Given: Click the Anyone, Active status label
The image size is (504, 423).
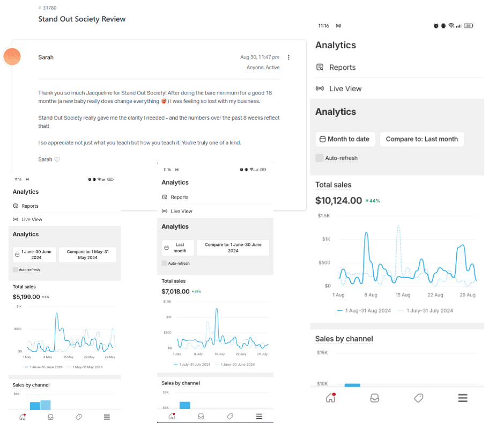Looking at the screenshot, I should click(263, 67).
